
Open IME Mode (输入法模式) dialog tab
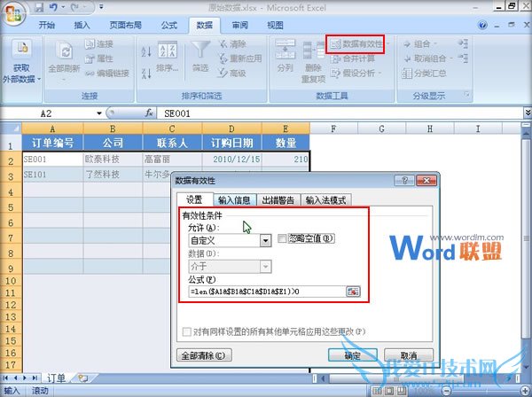(x=325, y=199)
